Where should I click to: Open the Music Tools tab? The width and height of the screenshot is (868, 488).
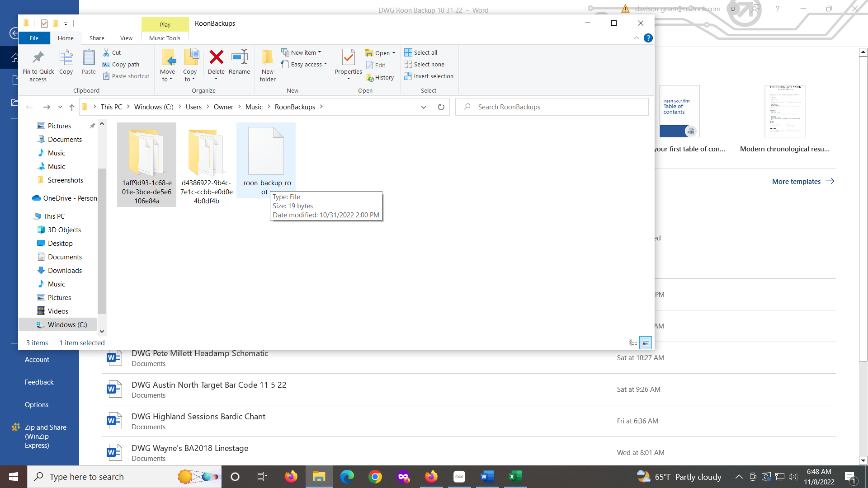(x=165, y=38)
